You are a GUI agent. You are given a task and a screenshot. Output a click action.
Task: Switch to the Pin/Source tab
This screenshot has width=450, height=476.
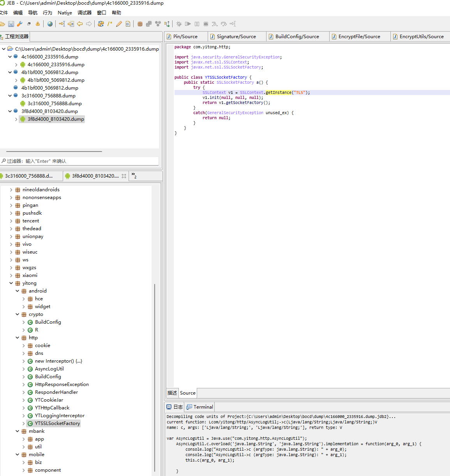[x=185, y=37]
